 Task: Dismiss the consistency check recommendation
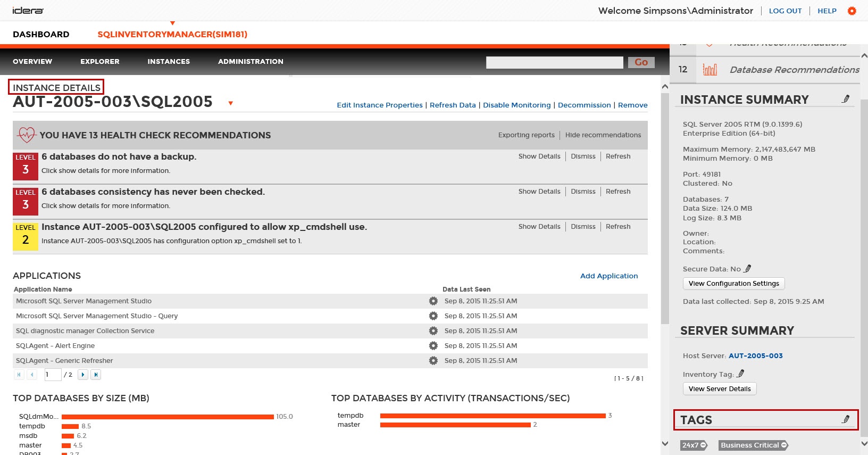(x=583, y=192)
